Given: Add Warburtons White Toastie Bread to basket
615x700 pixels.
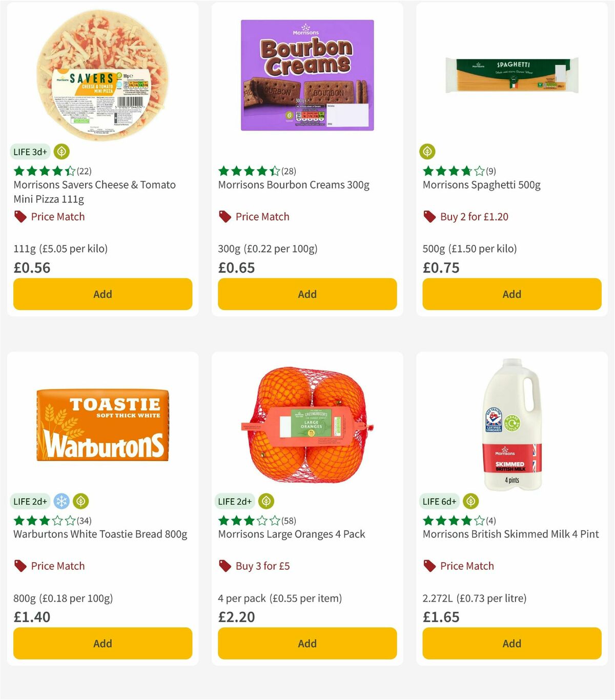Looking at the screenshot, I should [x=102, y=643].
